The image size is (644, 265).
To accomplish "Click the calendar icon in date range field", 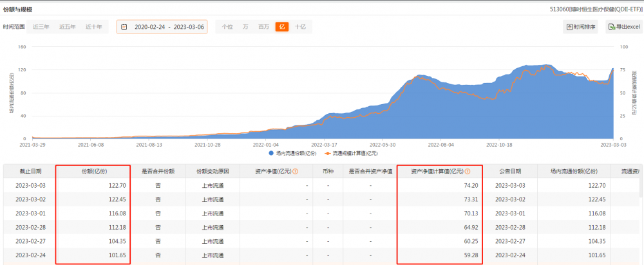I will 123,27.
